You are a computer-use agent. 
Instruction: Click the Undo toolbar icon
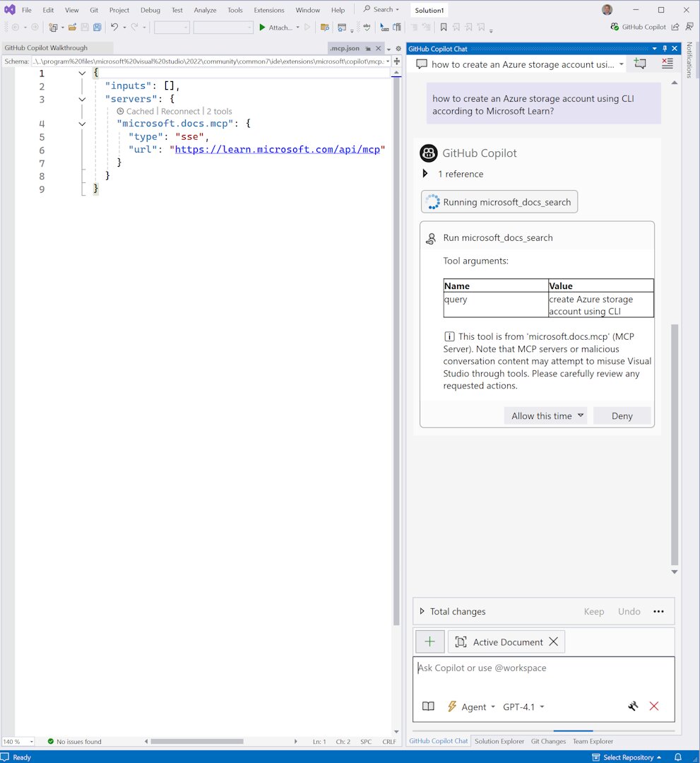pos(114,27)
